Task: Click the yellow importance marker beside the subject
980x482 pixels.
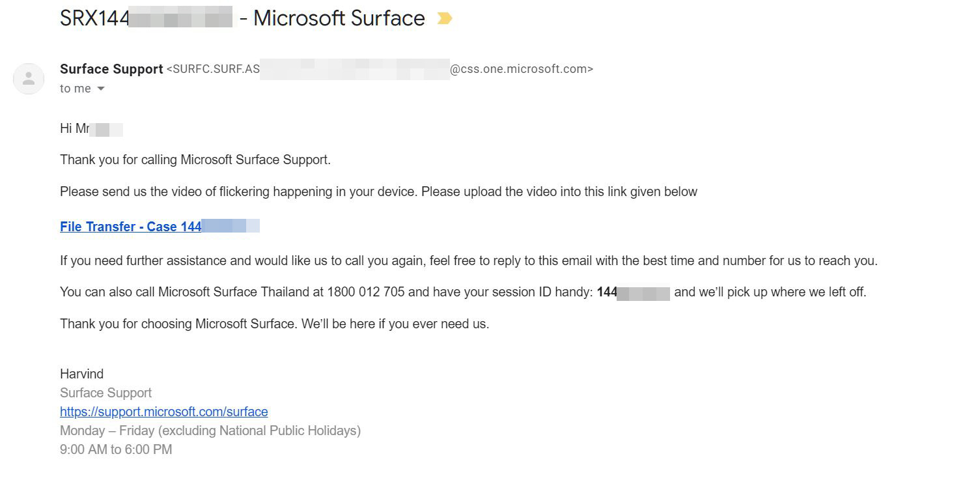Action: tap(445, 18)
